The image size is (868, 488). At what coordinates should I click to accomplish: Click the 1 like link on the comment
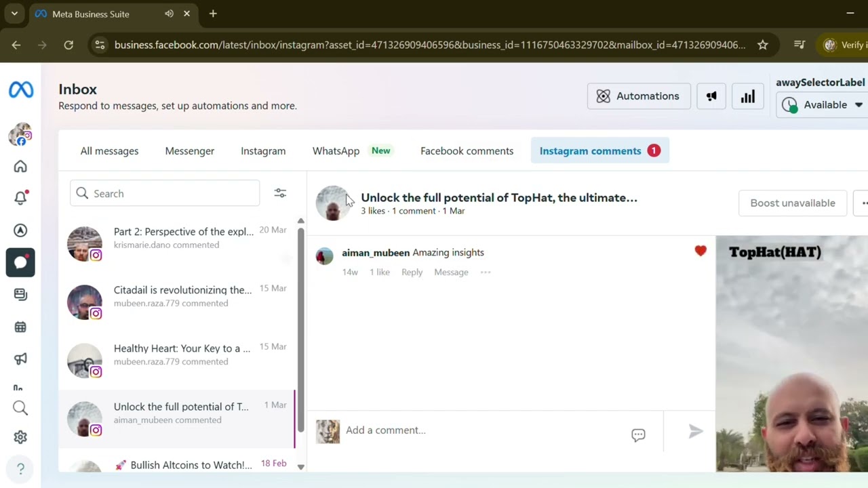pyautogui.click(x=380, y=272)
